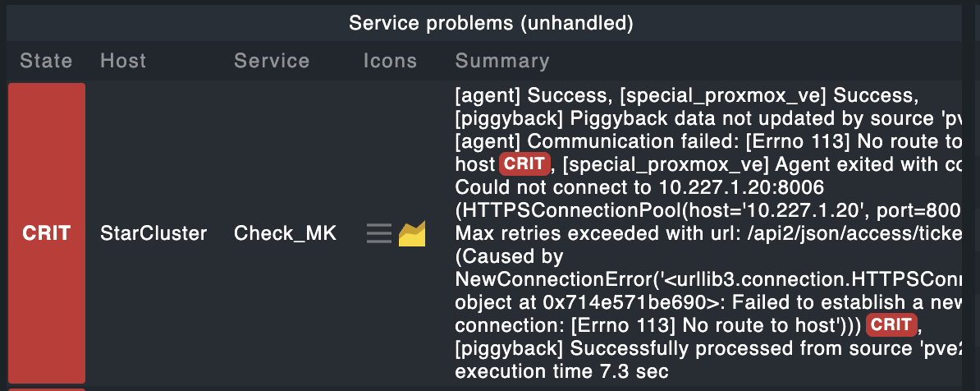Image resolution: width=980 pixels, height=391 pixels.
Task: Open the action menu for Check_MK service
Action: (x=378, y=234)
